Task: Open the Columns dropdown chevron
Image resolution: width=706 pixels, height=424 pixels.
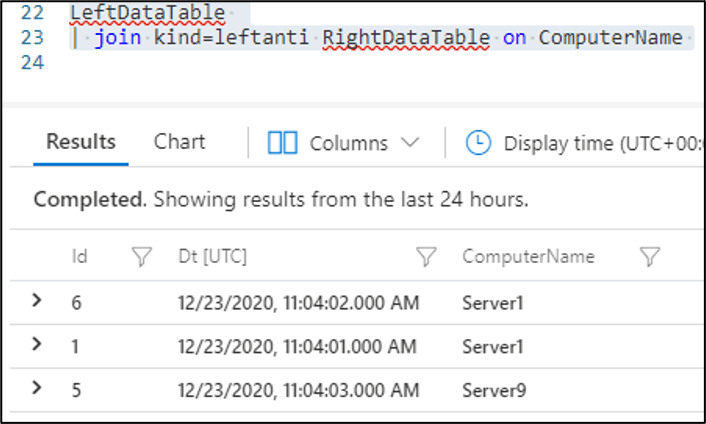Action: [409, 143]
